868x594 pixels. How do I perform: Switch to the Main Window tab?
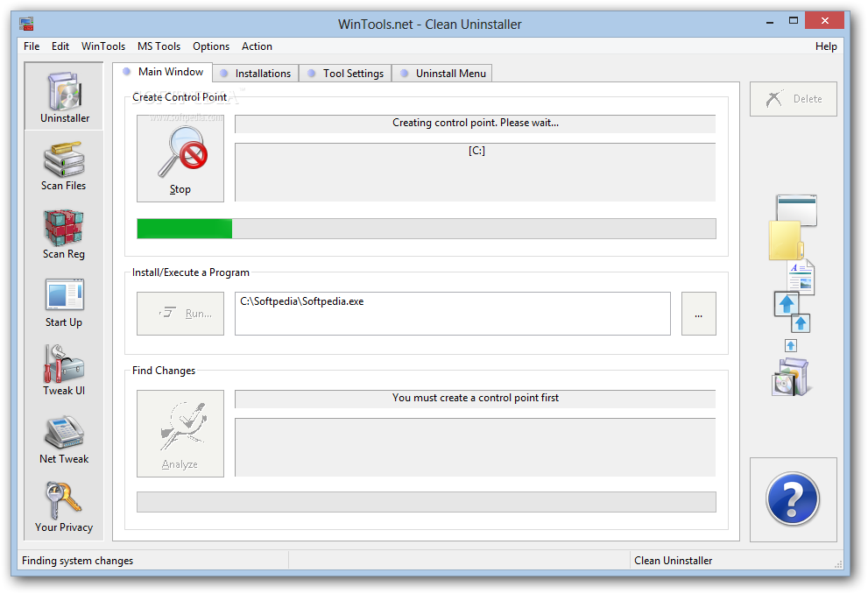pyautogui.click(x=163, y=72)
